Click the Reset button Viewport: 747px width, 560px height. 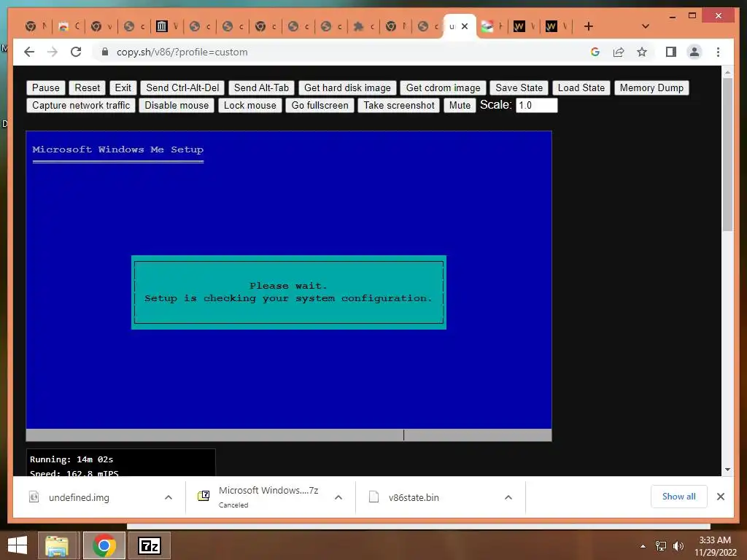88,87
